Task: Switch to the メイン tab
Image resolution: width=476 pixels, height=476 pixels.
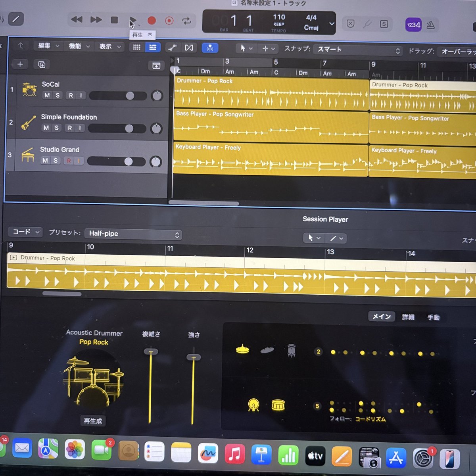Action: [382, 316]
